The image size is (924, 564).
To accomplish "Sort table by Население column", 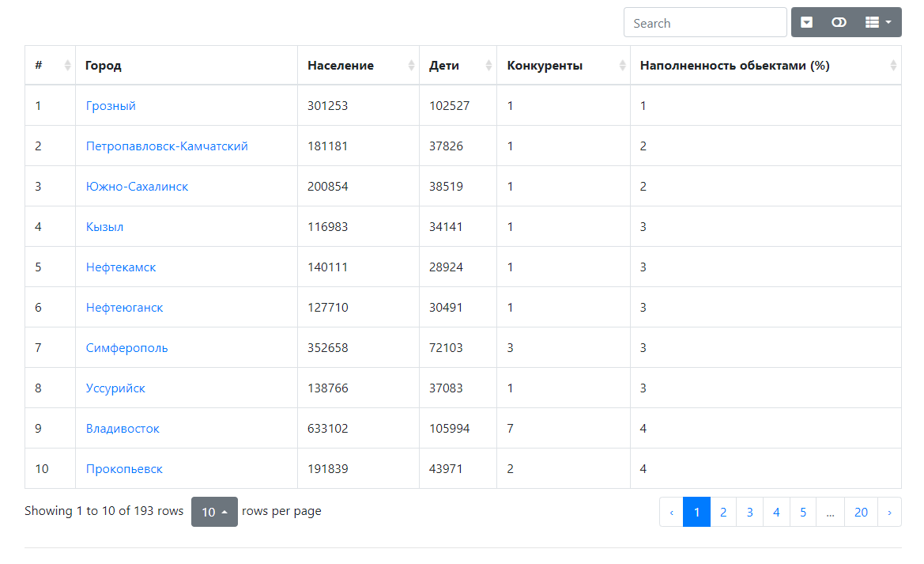I will (358, 66).
